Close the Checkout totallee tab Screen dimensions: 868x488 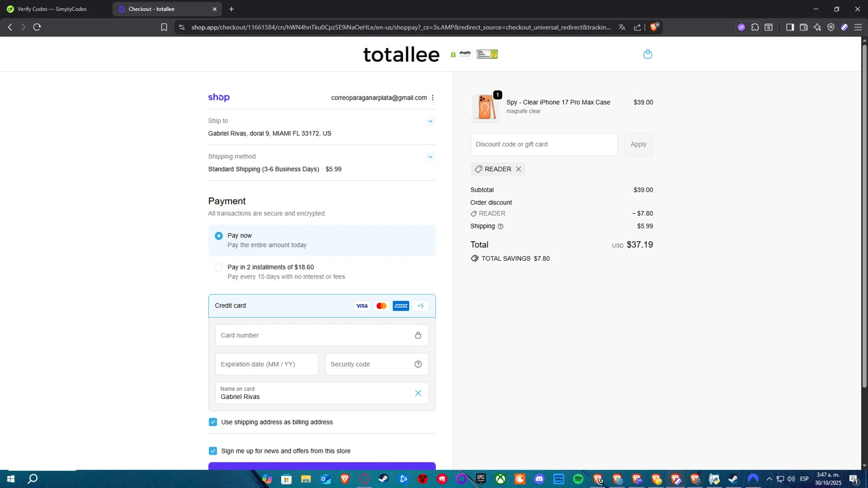tap(215, 9)
